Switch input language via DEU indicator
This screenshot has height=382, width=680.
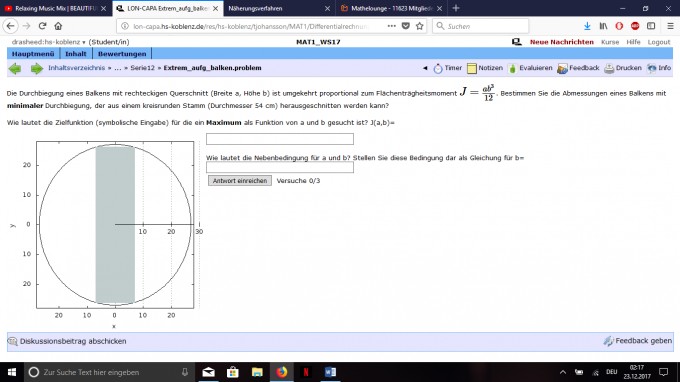point(611,372)
